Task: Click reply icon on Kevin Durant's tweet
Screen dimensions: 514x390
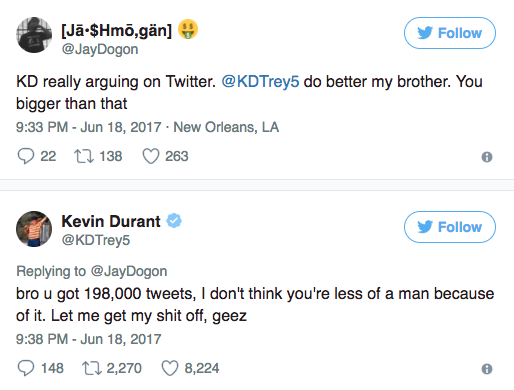Action: (26, 368)
